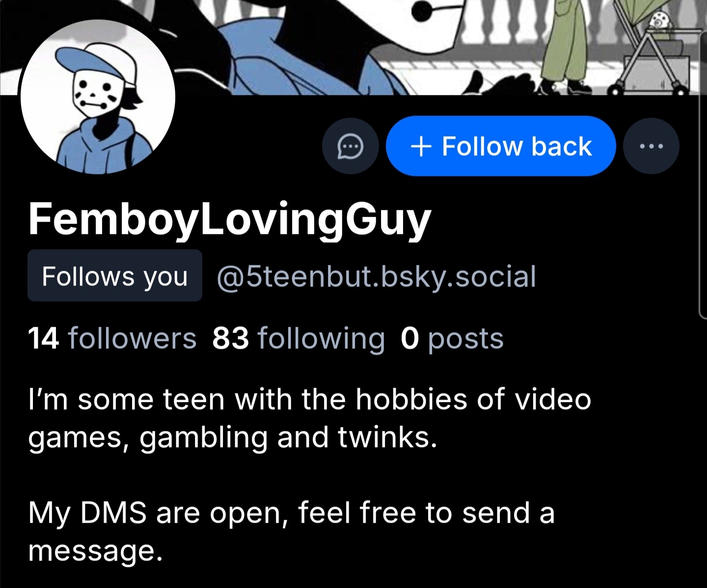Follow back FemboyLovingGuy
The image size is (707, 588).
501,146
